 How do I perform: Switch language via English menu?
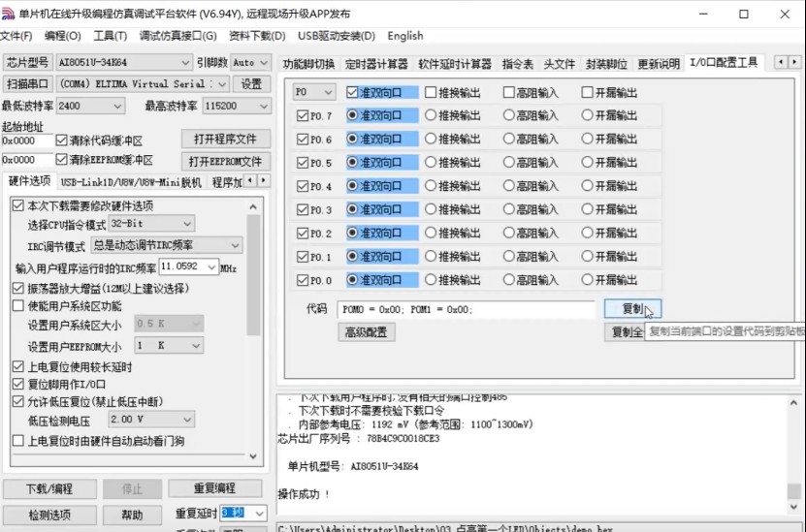(x=405, y=36)
